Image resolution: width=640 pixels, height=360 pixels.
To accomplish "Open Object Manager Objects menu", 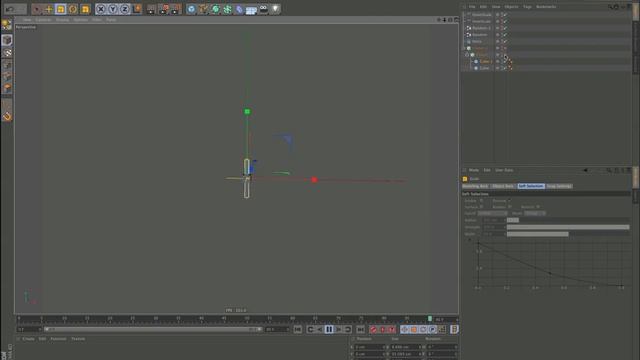I will (x=511, y=7).
